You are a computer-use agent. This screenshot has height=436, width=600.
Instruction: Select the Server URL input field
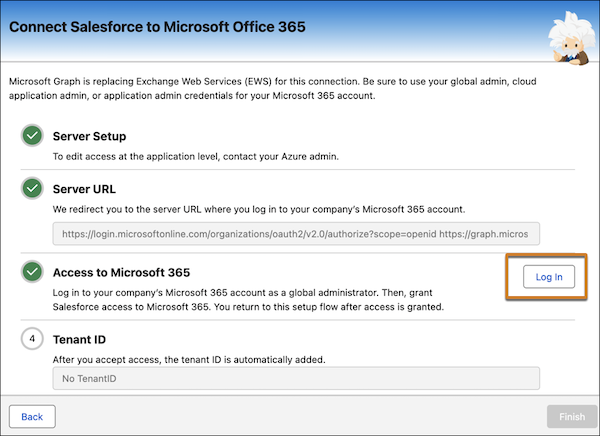[296, 234]
